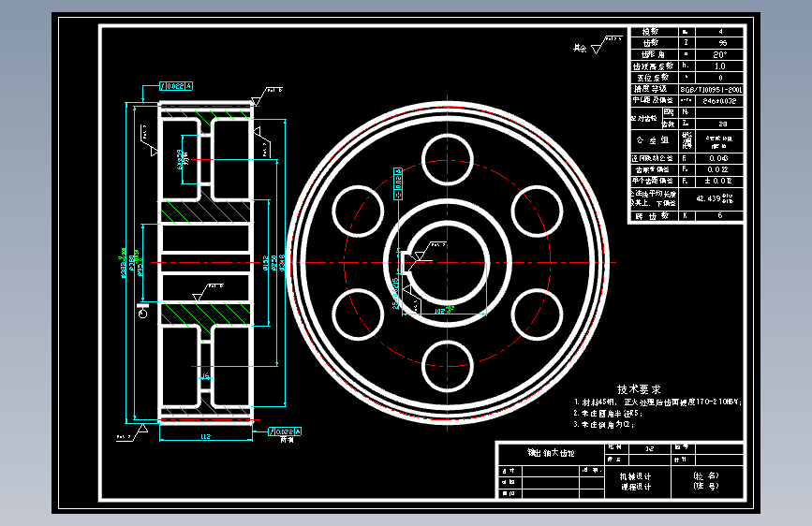812x526 pixels.
Task: Select the 102 keyway dimension in front view
Action: point(439,311)
